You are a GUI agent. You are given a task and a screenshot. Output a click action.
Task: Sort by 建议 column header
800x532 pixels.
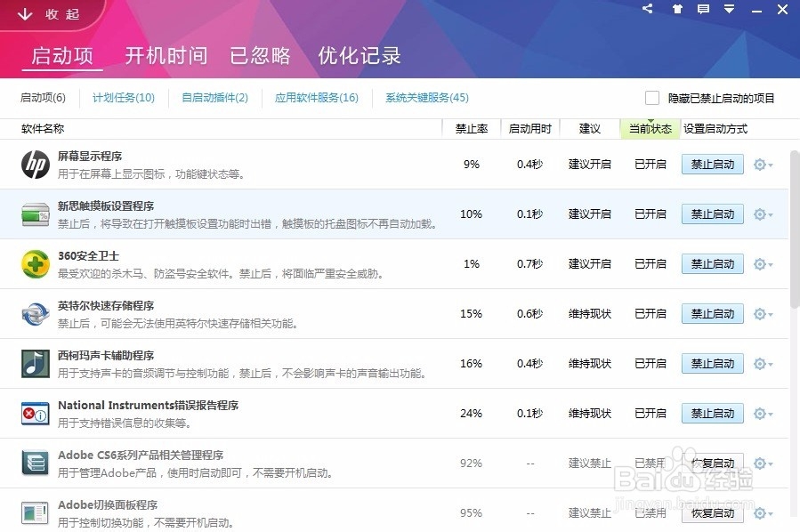[x=590, y=128]
